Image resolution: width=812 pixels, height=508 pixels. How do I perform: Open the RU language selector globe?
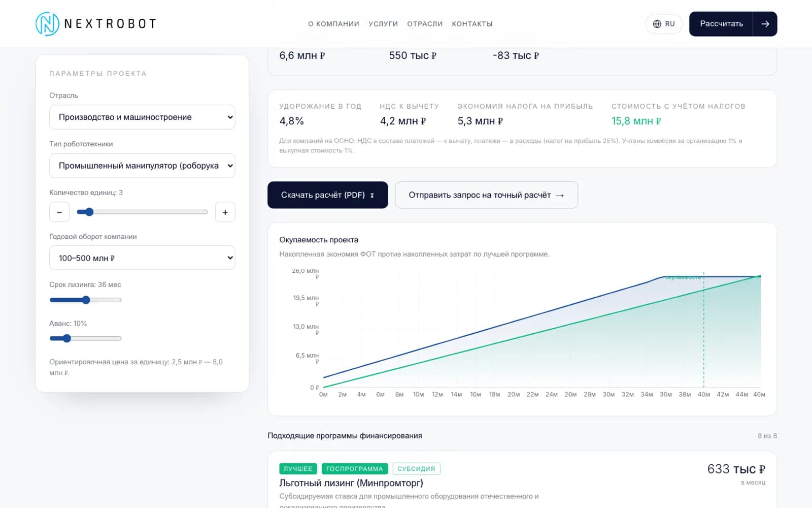pyautogui.click(x=657, y=24)
